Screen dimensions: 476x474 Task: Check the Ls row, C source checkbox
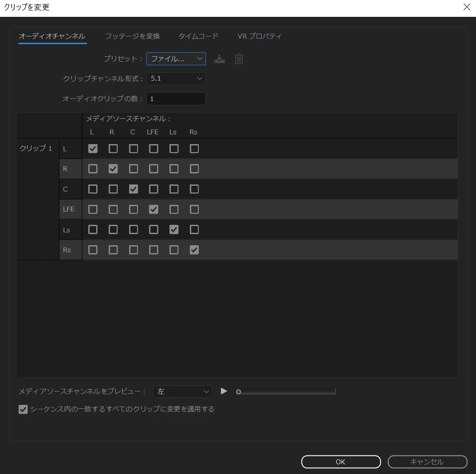(x=134, y=229)
